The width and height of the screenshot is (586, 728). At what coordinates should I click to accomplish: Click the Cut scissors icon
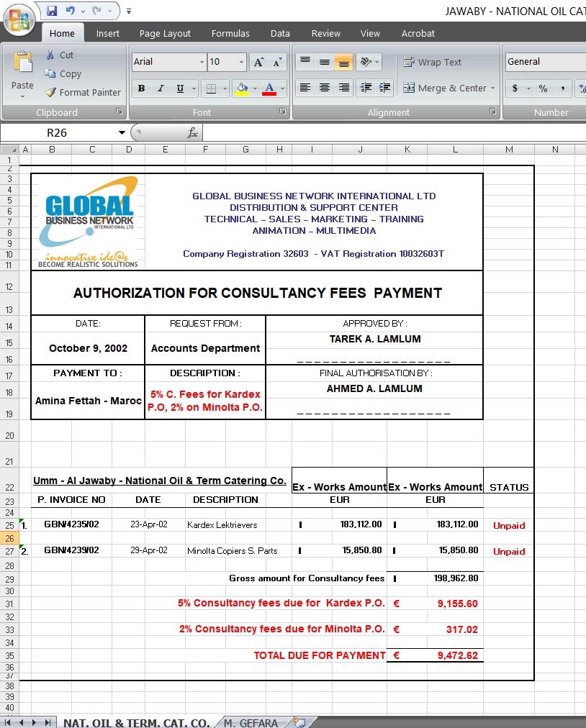(50, 55)
